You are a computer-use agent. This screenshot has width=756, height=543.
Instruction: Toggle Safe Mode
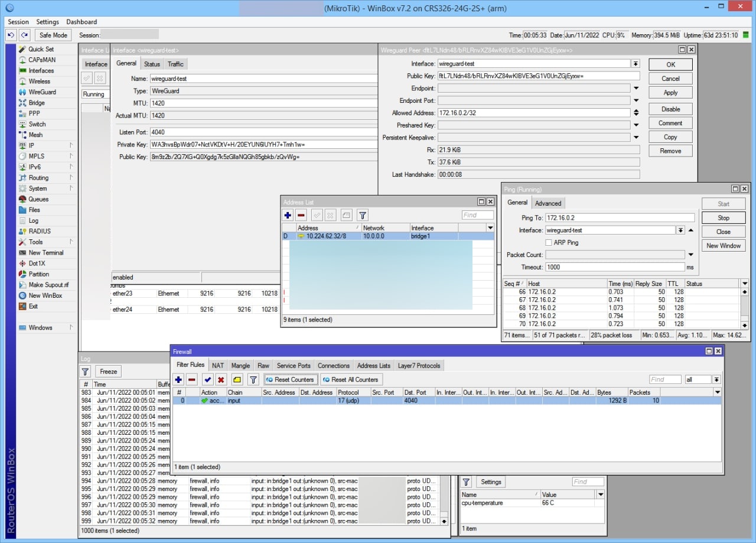point(53,35)
